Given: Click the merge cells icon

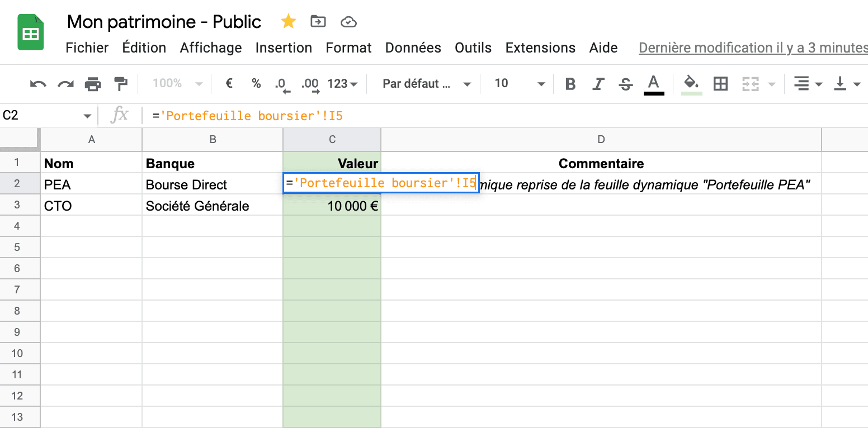Looking at the screenshot, I should point(750,84).
